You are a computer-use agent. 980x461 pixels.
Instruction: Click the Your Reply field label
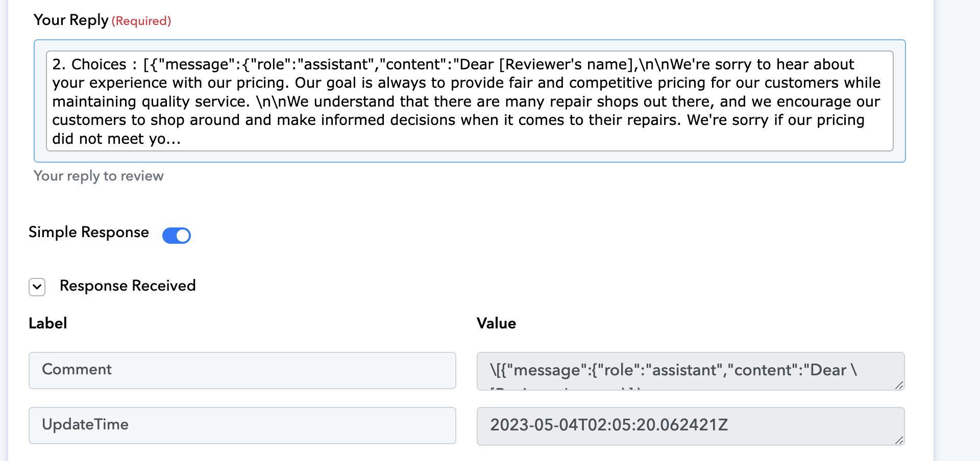click(71, 20)
